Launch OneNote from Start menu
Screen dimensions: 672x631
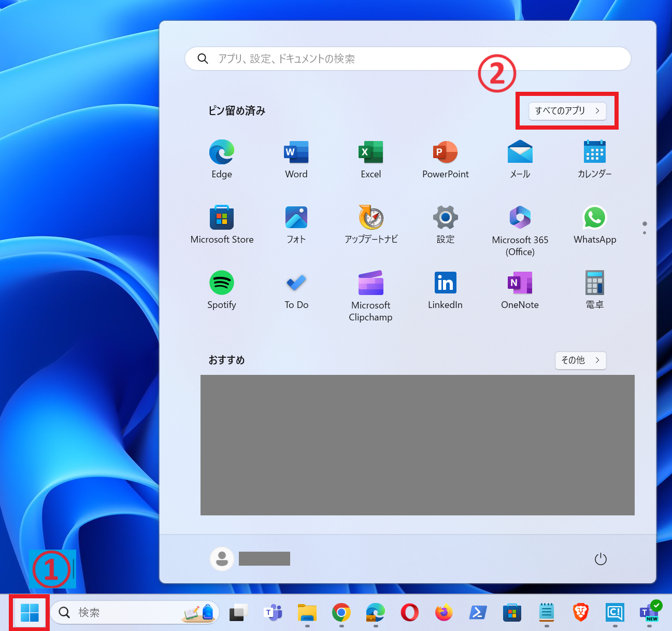click(520, 290)
